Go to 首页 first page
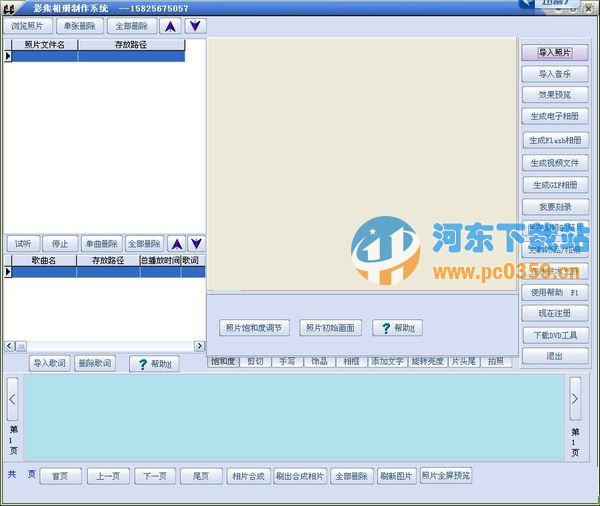 point(60,476)
